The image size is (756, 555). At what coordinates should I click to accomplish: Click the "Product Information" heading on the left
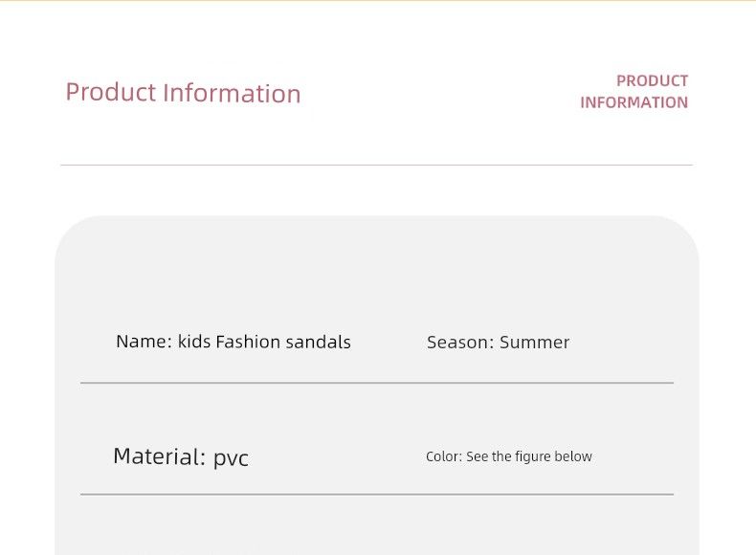click(x=183, y=93)
